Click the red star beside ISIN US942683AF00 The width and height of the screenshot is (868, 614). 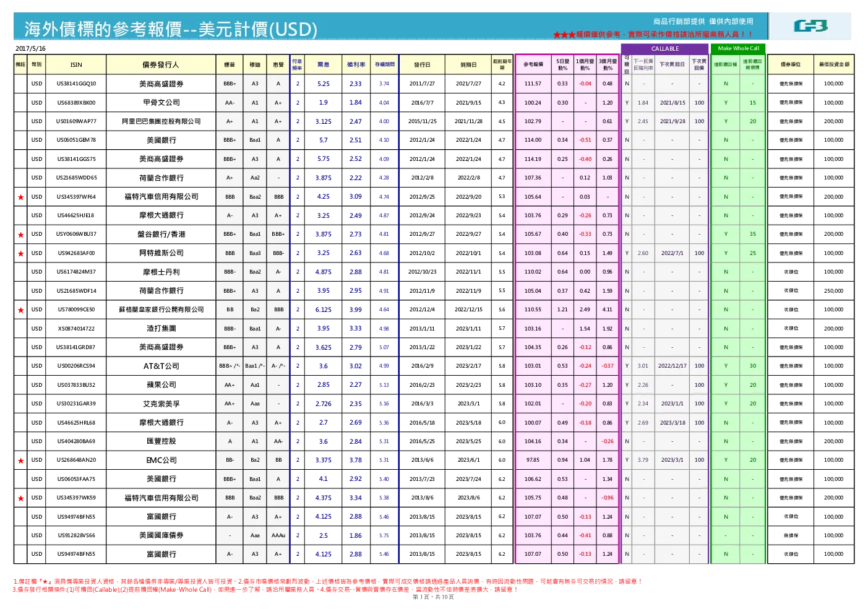(x=20, y=253)
